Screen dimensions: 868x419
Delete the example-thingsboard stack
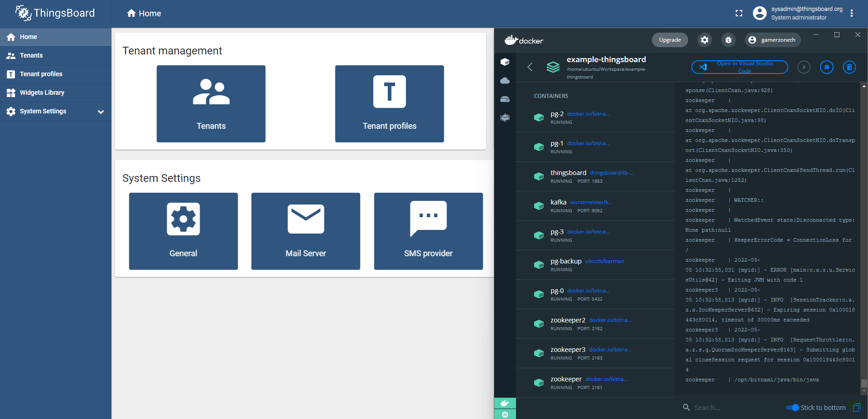pos(849,67)
